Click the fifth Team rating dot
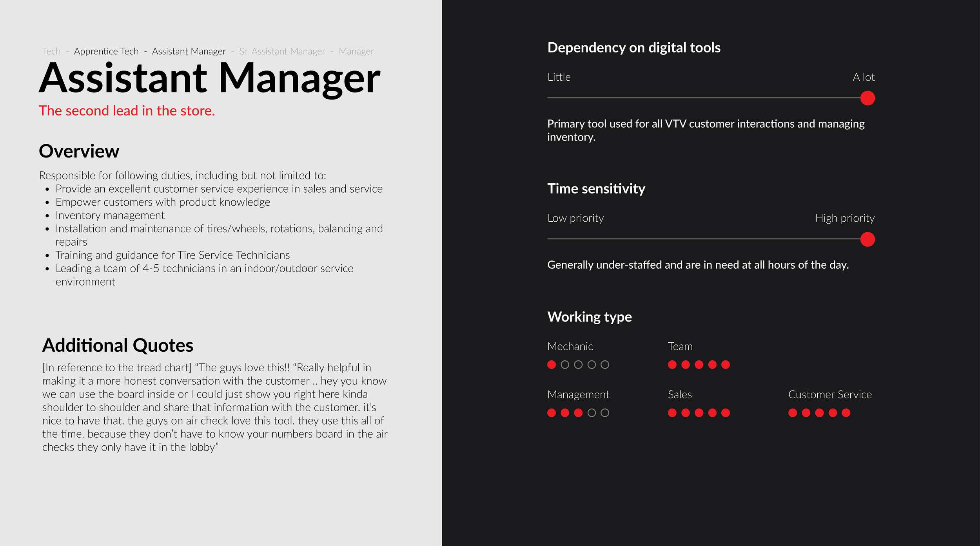Viewport: 980px width, 546px height. (x=726, y=365)
